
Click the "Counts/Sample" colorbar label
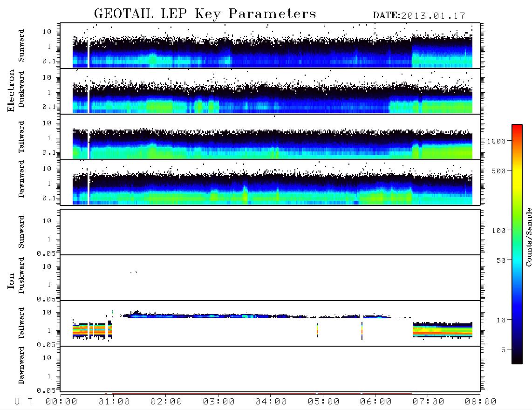(528, 237)
